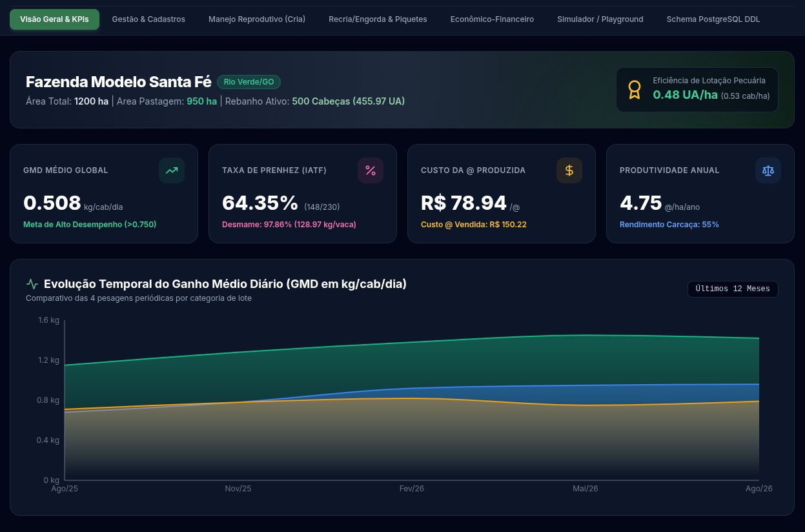Go to Recria/Engorda & Piquetes tab

point(378,19)
